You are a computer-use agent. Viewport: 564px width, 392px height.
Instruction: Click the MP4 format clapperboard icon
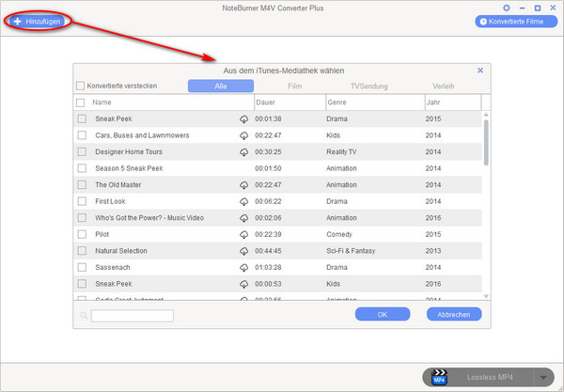point(439,377)
